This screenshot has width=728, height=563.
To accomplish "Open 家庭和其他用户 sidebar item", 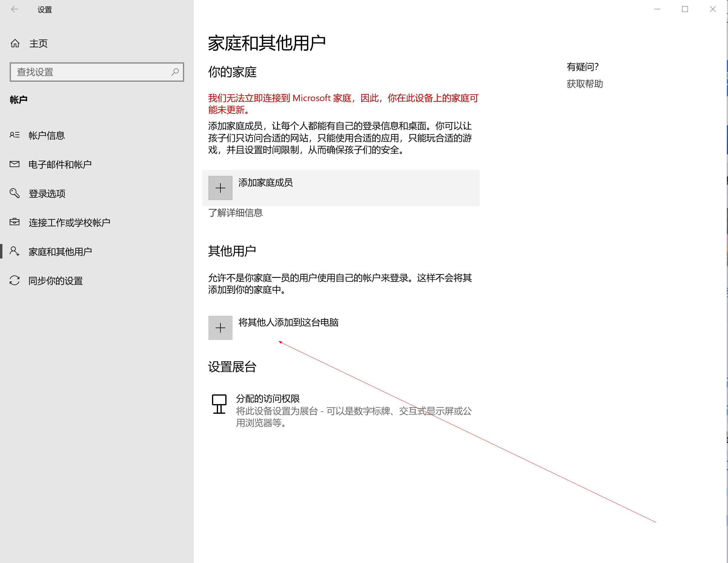I will pos(60,252).
